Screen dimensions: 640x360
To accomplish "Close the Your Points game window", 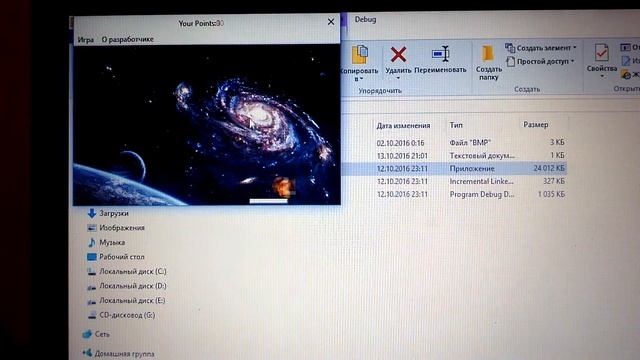I will point(331,22).
